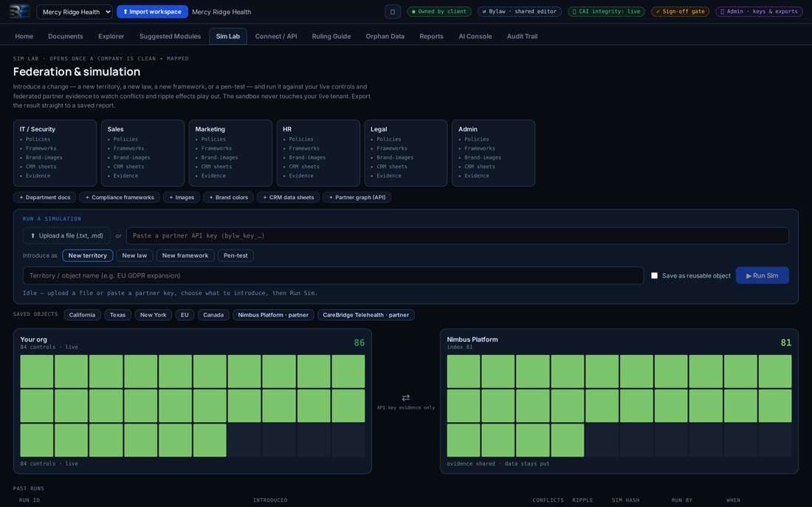Open the Home tab

pyautogui.click(x=24, y=36)
